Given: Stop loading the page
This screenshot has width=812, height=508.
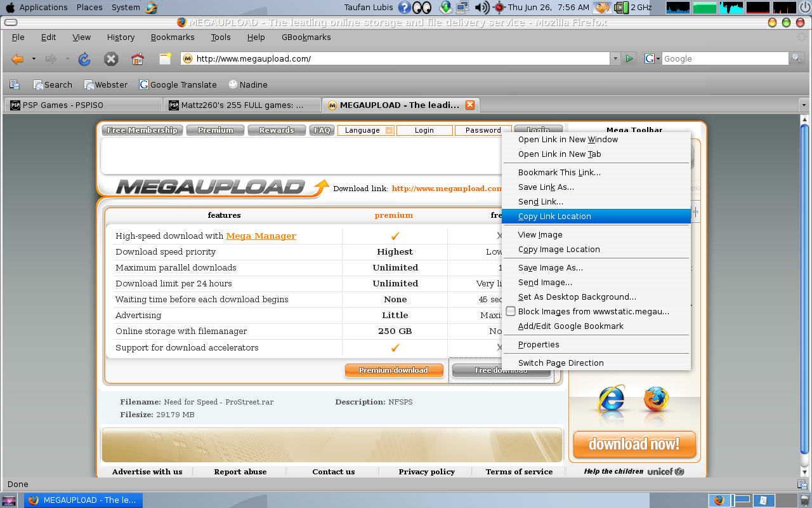Looking at the screenshot, I should coord(111,59).
